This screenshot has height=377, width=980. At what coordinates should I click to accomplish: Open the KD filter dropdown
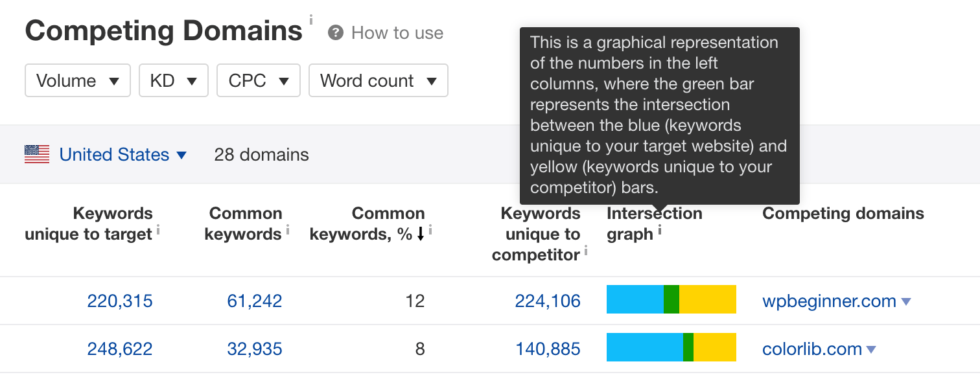[x=173, y=80]
